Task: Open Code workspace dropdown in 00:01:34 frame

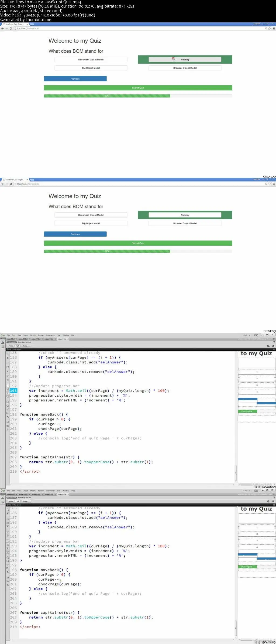Action: (x=247, y=335)
